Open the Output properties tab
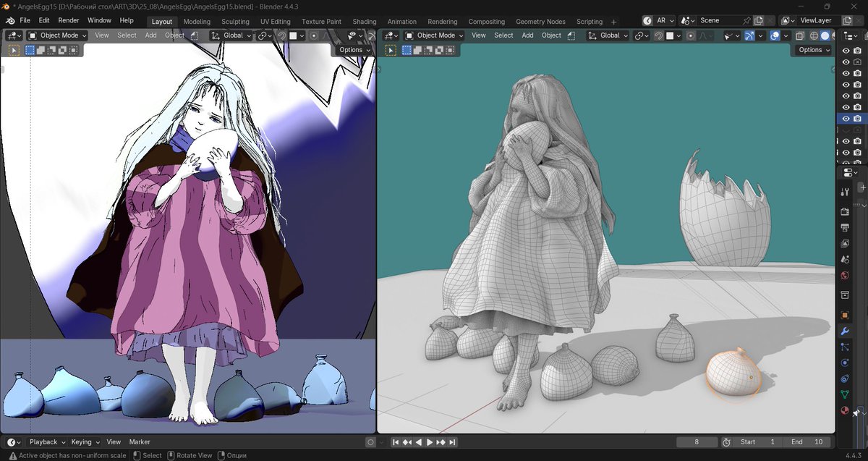The width and height of the screenshot is (868, 461). point(844,227)
